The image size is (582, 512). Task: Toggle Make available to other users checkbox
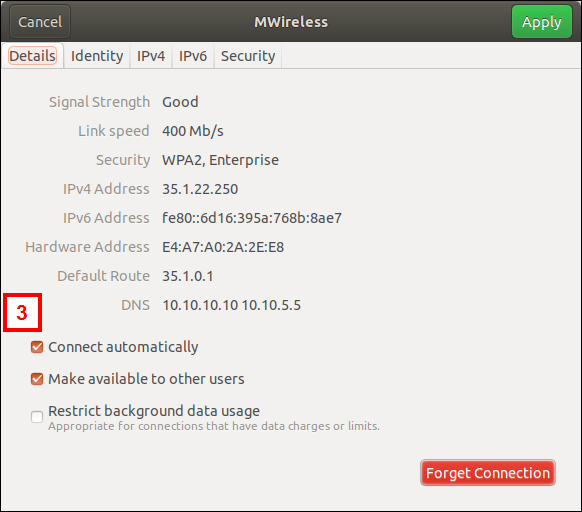point(37,379)
